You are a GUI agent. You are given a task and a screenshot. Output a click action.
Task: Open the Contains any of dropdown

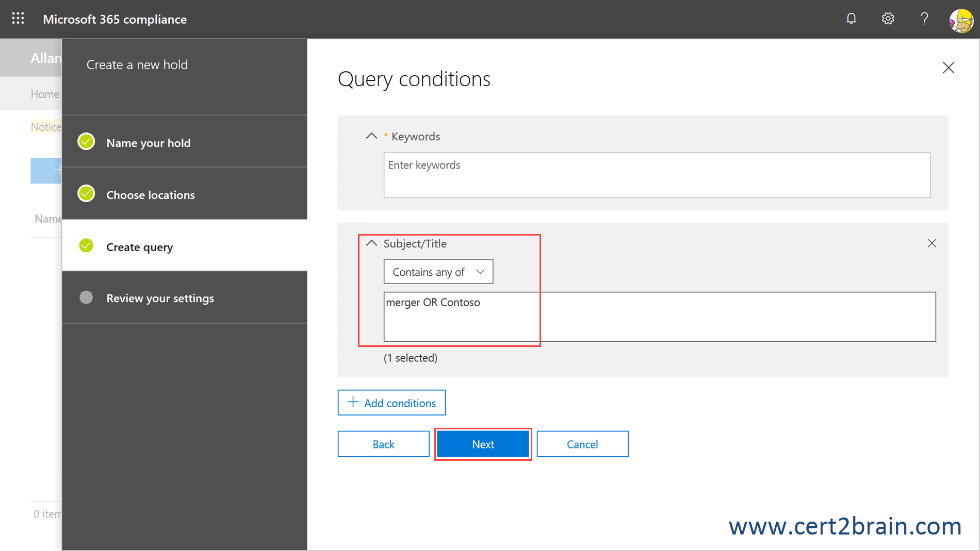(x=438, y=272)
